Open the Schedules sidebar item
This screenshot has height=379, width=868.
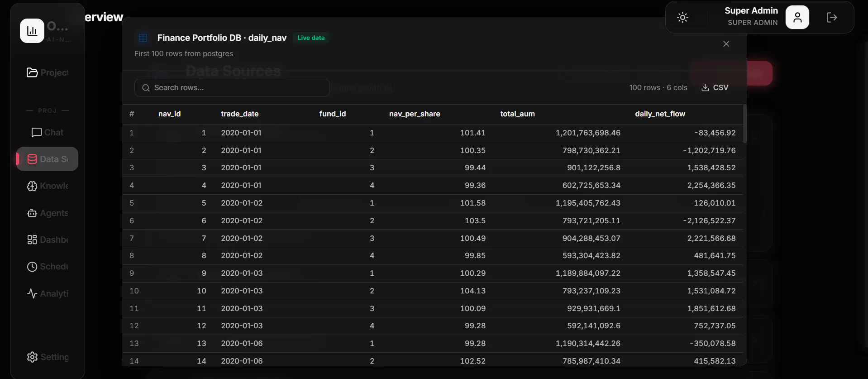[48, 267]
